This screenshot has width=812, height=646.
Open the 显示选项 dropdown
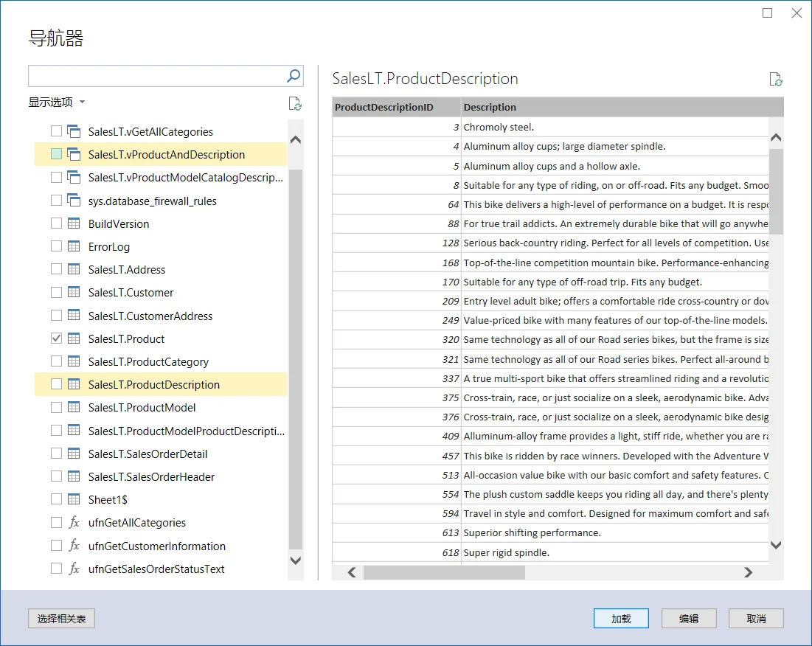pyautogui.click(x=57, y=102)
